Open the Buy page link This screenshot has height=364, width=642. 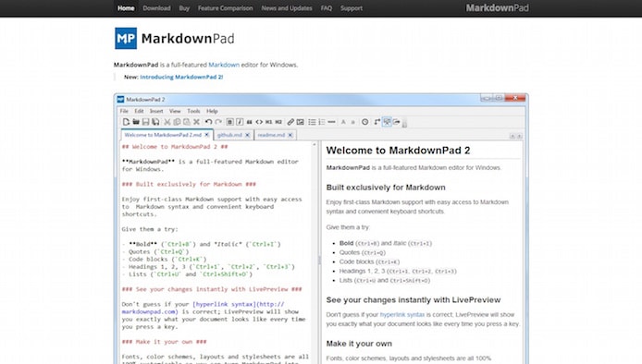(184, 8)
